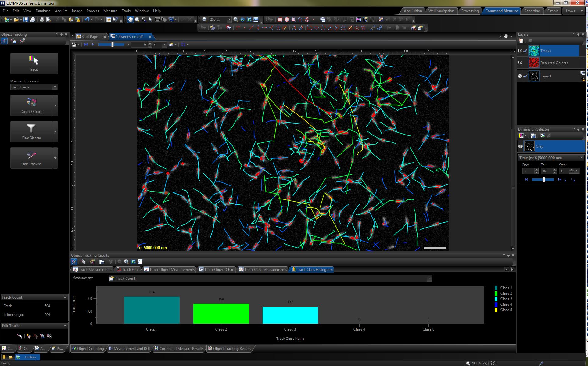
Task: Click the Tracks layer thumbnail
Action: pos(534,51)
